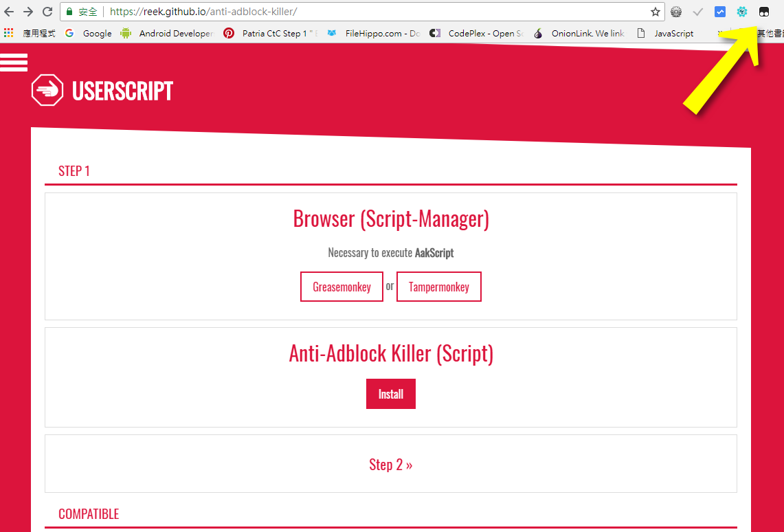Open the JavaScript bookmark

click(x=666, y=33)
